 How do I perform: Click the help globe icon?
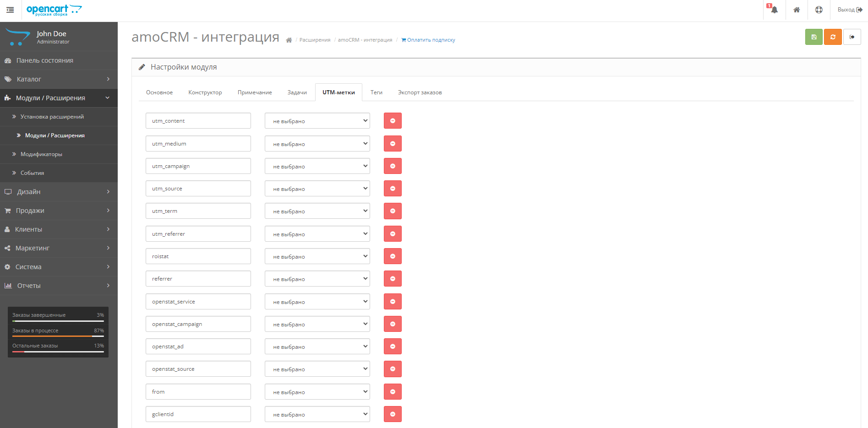tap(819, 10)
